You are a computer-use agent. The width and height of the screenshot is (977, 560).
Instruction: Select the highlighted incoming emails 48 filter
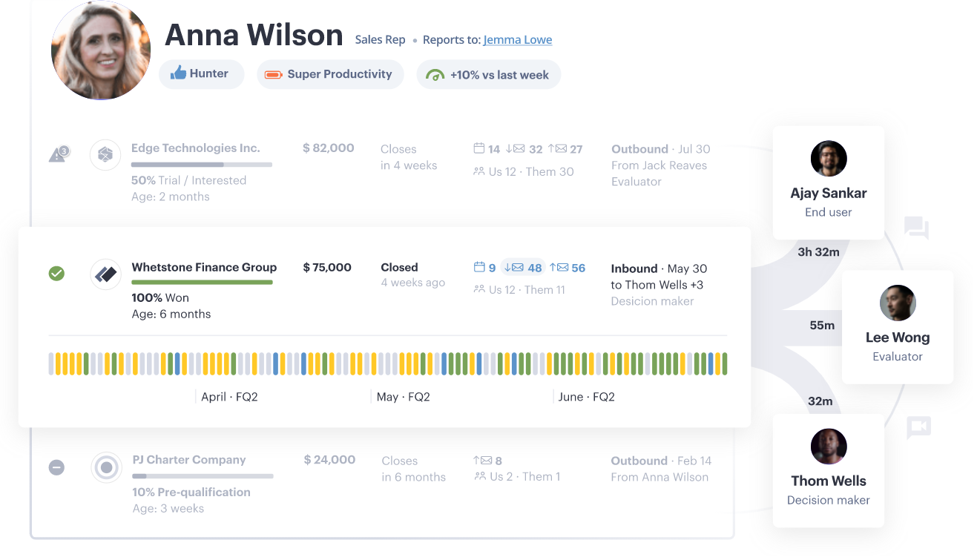pyautogui.click(x=523, y=268)
